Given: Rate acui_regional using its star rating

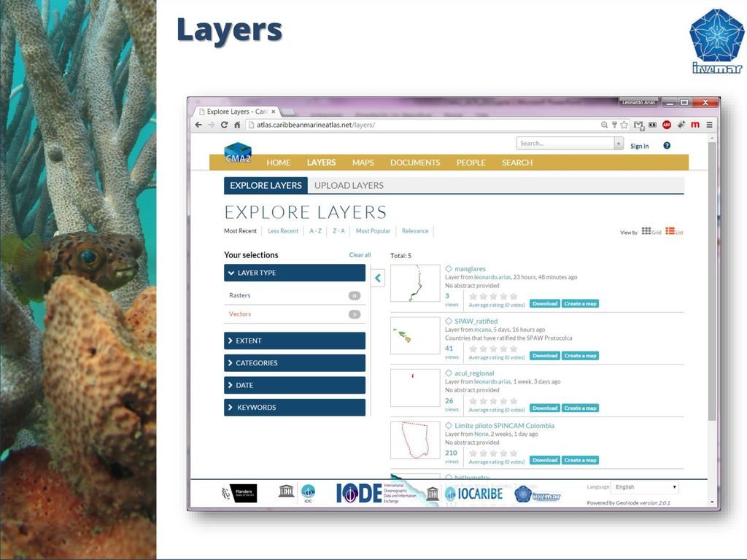Looking at the screenshot, I should coord(493,401).
